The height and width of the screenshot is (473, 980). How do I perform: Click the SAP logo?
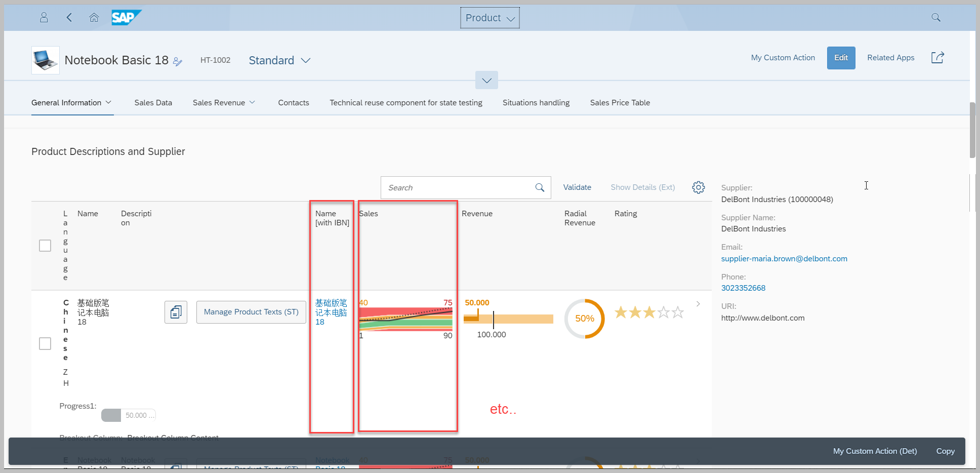coord(126,18)
